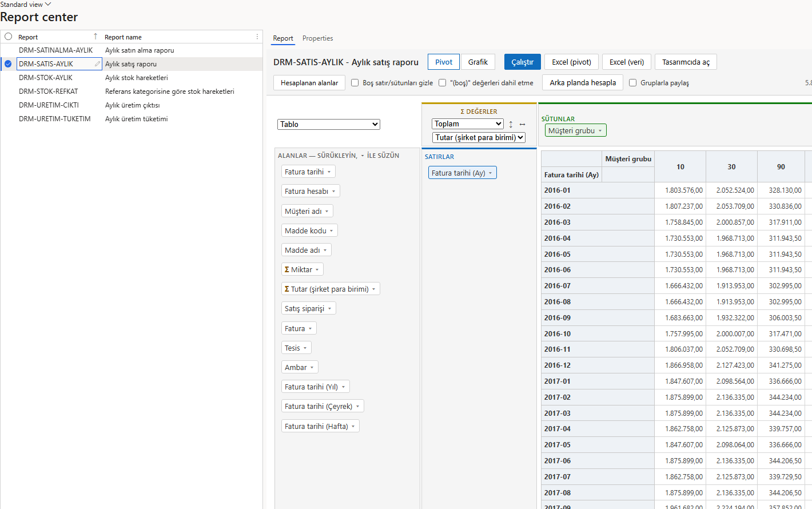
Task: Select the Pivot view
Action: (x=444, y=62)
